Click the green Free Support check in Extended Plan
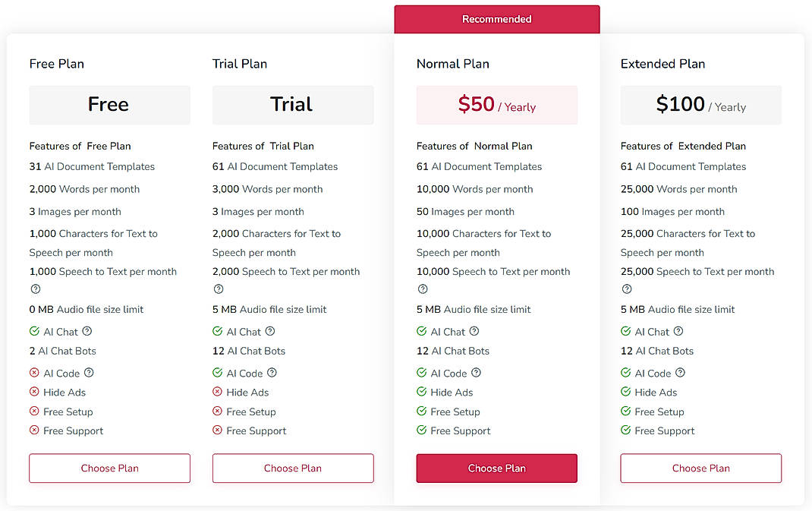812x511 pixels. [x=625, y=431]
